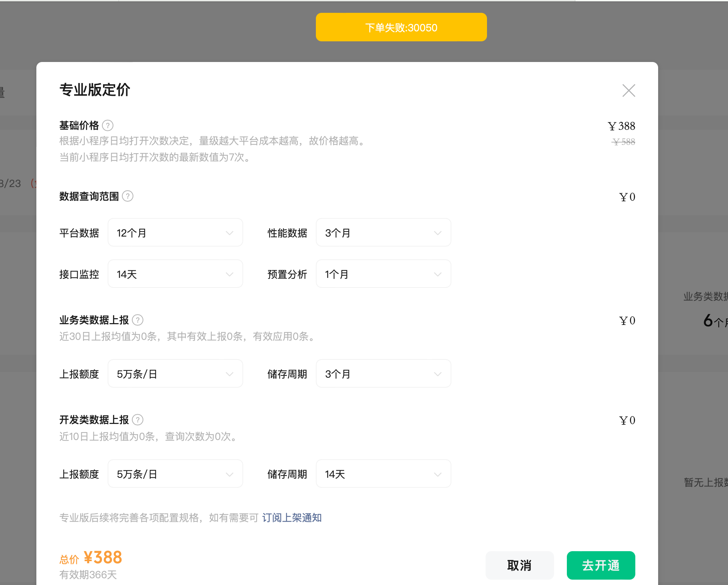Open 开发类 储存周期 14天 dropdown
Image resolution: width=728 pixels, height=585 pixels.
point(383,474)
